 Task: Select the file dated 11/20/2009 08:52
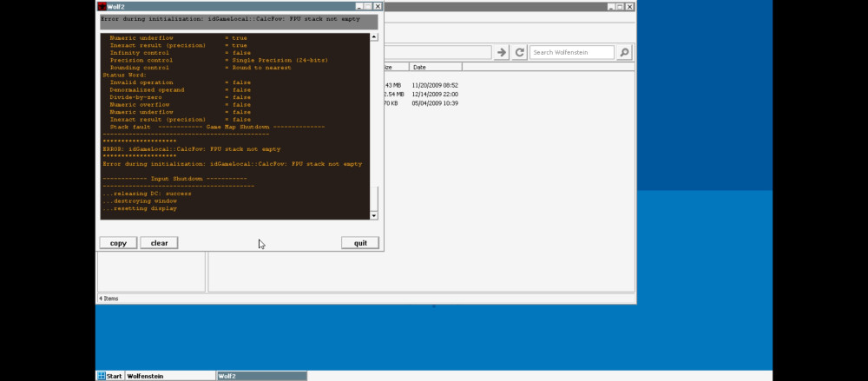click(434, 85)
